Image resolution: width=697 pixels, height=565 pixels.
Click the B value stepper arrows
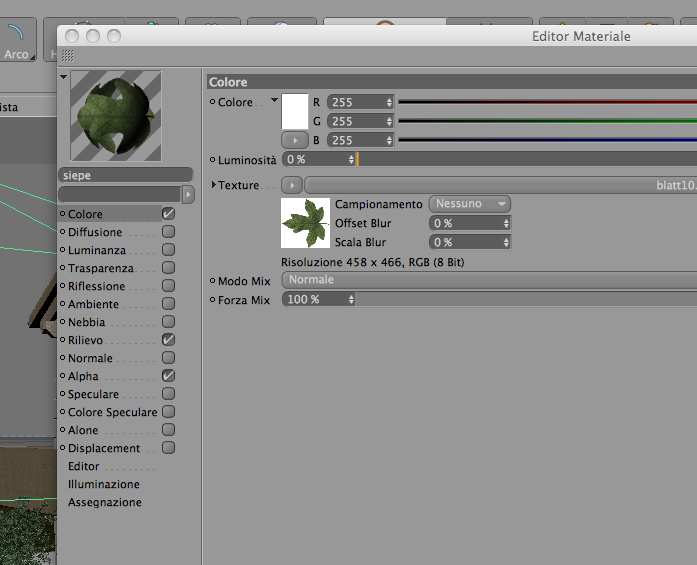tap(389, 140)
